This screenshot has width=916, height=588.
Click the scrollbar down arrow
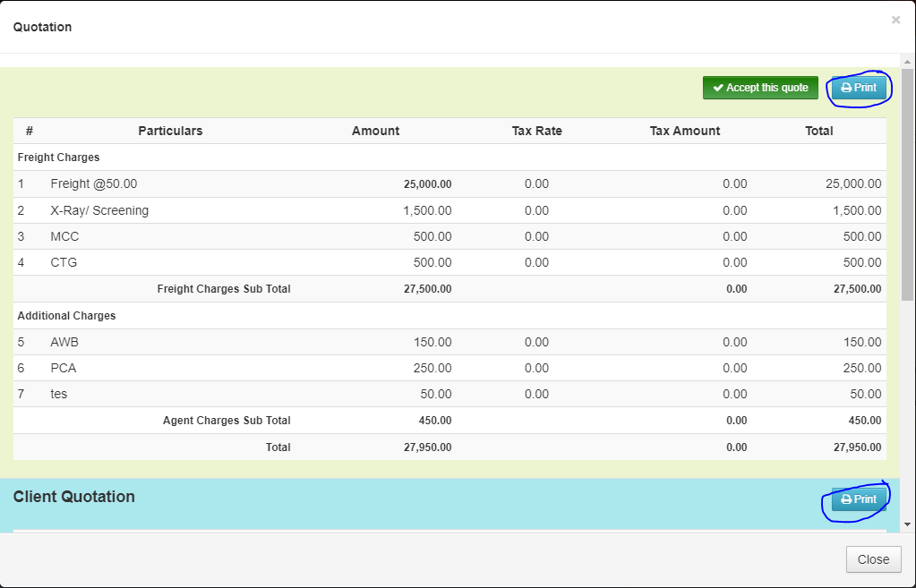click(x=908, y=524)
